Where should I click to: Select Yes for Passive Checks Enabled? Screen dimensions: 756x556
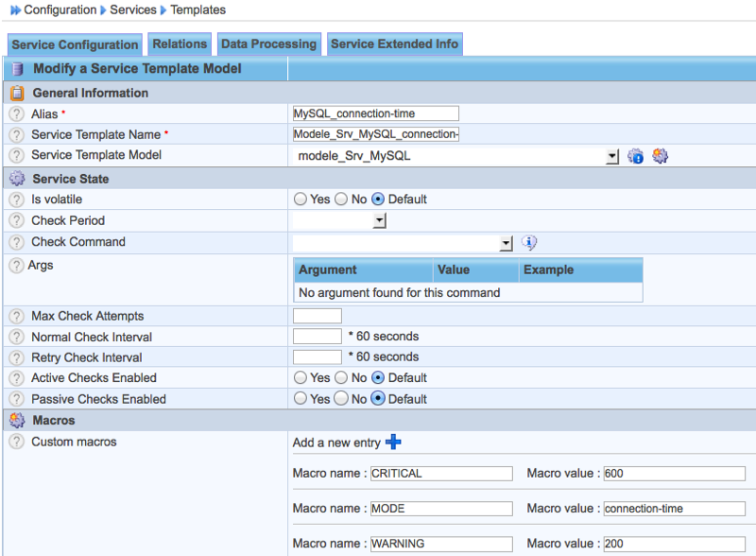(301, 399)
